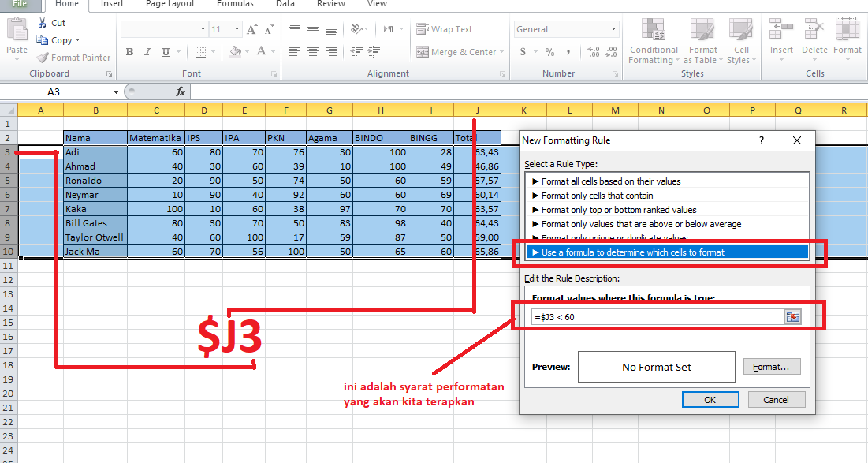
Task: Switch to the Page Layout tab
Action: pos(170,4)
